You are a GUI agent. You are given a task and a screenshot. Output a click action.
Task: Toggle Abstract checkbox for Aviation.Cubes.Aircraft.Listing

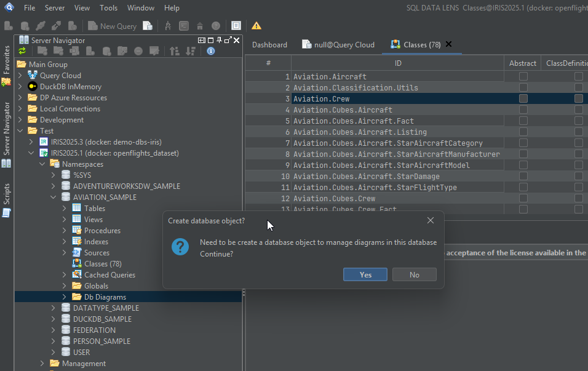(x=523, y=132)
